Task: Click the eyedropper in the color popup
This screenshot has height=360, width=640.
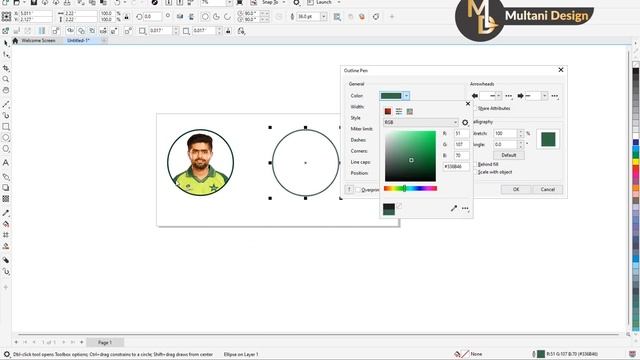Action: point(453,208)
